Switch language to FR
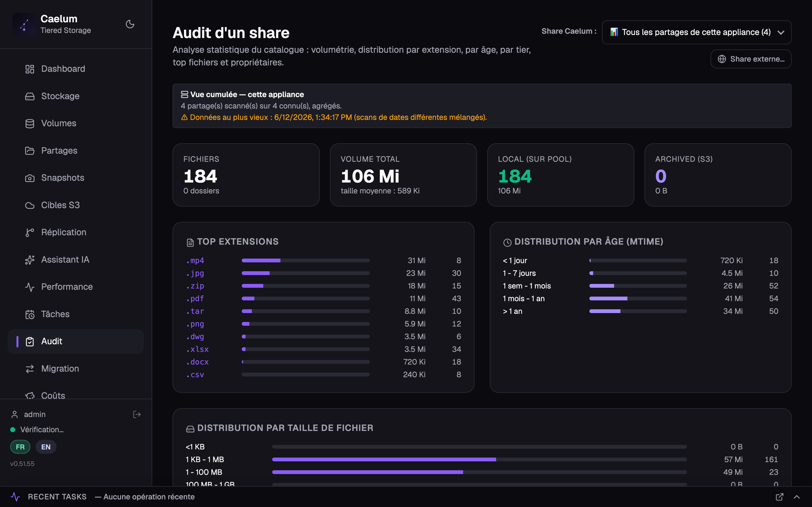 [20, 447]
